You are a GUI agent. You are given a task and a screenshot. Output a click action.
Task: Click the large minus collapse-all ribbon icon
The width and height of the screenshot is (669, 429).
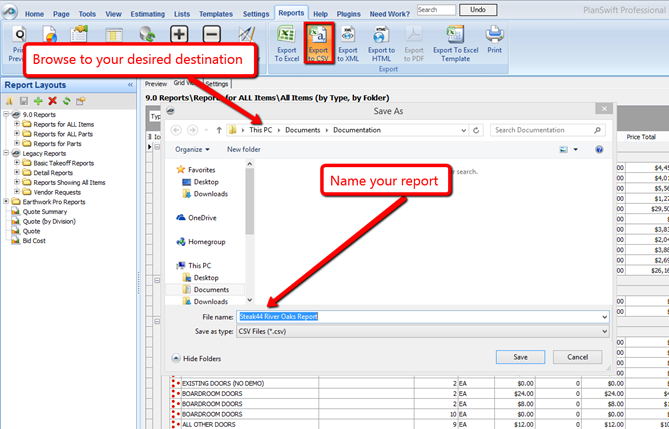(x=212, y=34)
